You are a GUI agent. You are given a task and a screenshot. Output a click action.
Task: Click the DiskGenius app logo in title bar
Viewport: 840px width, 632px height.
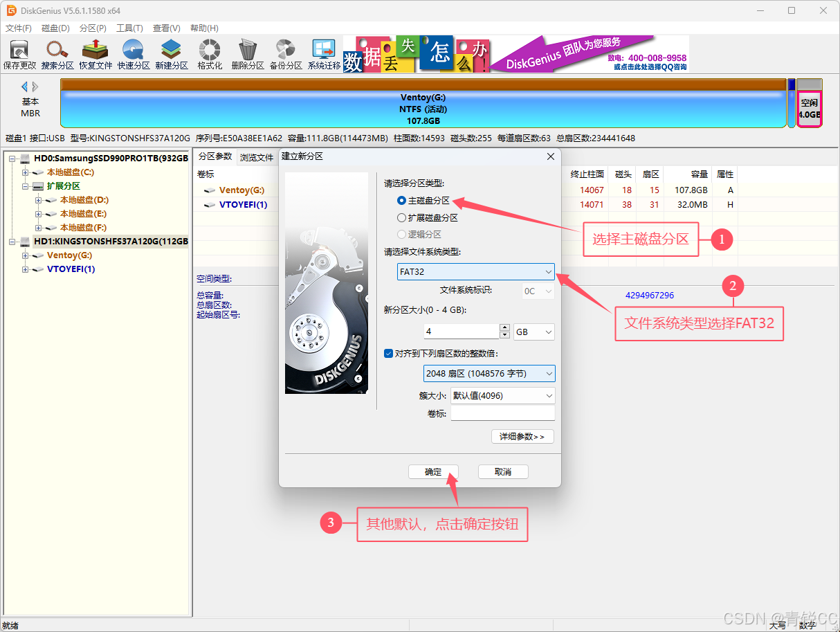[11, 10]
